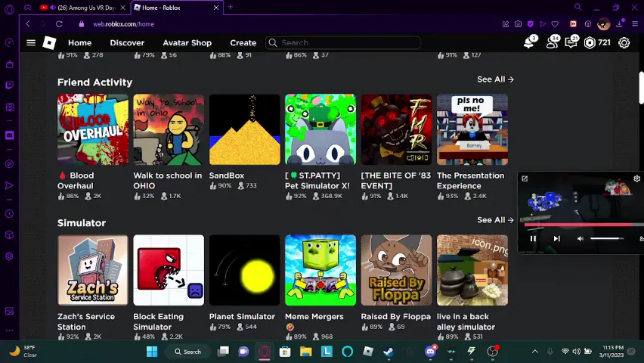Image resolution: width=644 pixels, height=363 pixels.
Task: Click the page vertical scrollbar
Action: pos(641,88)
